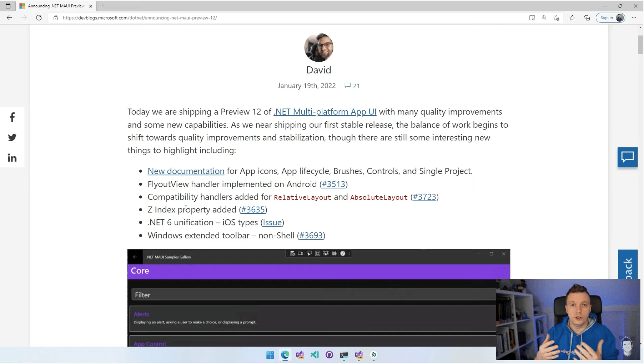Viewport: 644px width, 364px height.
Task: Click the Microsoft Edge taskbar icon
Action: pos(285,355)
